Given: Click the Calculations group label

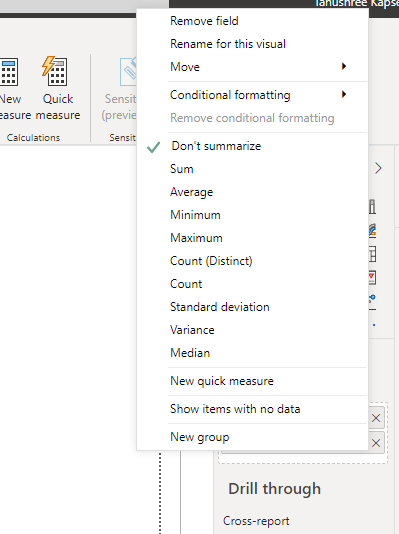Looking at the screenshot, I should tap(33, 138).
